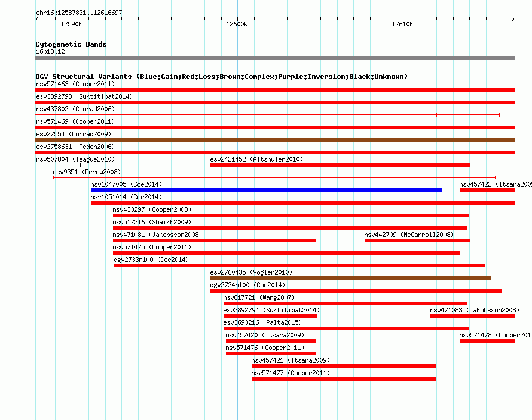Select the esv3693216 (Palta2015) label
The height and width of the screenshot is (420, 532).
[262, 322]
